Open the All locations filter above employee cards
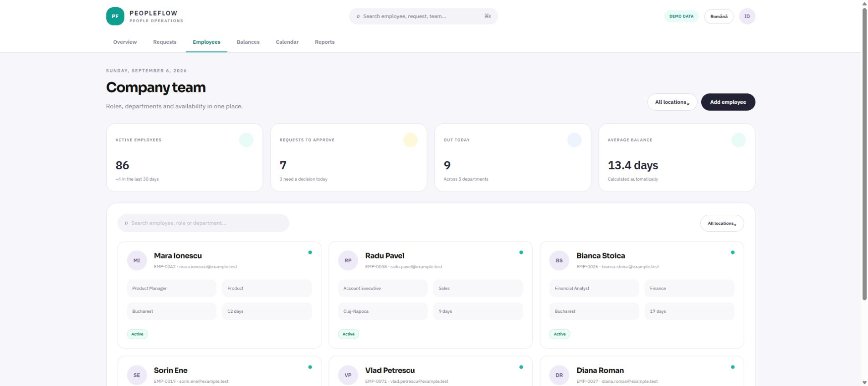The height and width of the screenshot is (386, 868). 722,223
